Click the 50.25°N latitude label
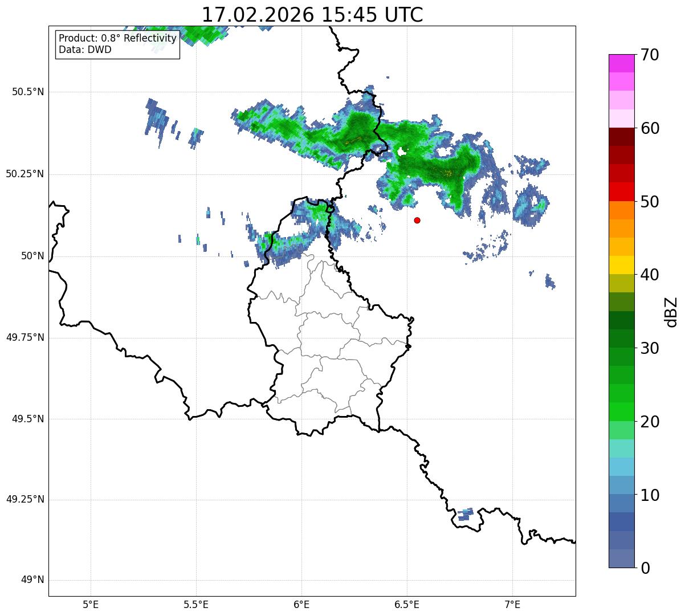 click(x=25, y=174)
